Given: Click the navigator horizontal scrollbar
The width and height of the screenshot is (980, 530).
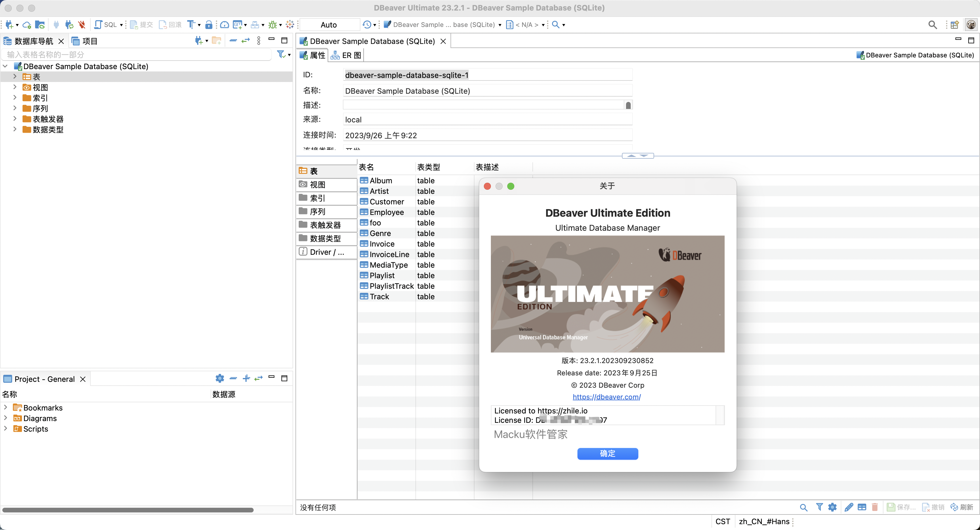Looking at the screenshot, I should pyautogui.click(x=128, y=510).
